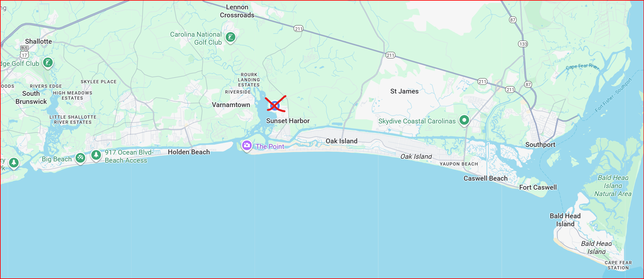Click the Route 133 highway shield
Image resolution: width=644 pixels, height=279 pixels.
(523, 44)
